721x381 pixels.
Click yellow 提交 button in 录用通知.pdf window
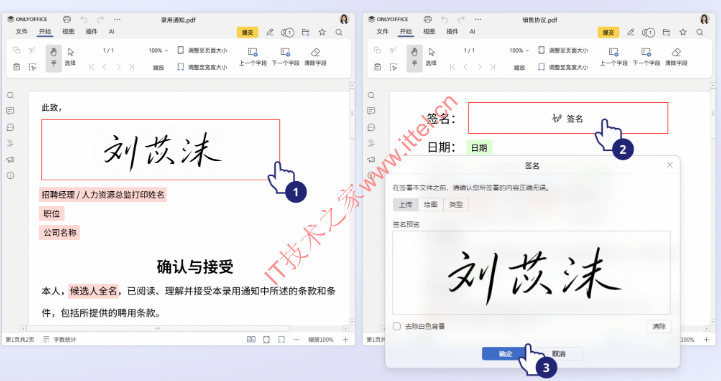[x=247, y=32]
